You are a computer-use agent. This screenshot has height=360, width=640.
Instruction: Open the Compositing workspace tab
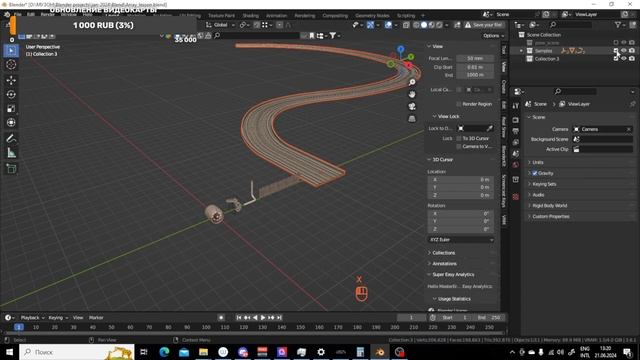335,16
